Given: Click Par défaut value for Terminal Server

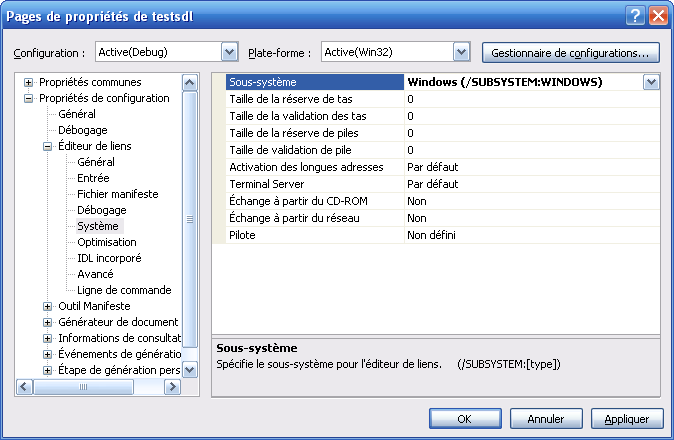Looking at the screenshot, I should pos(432,184).
